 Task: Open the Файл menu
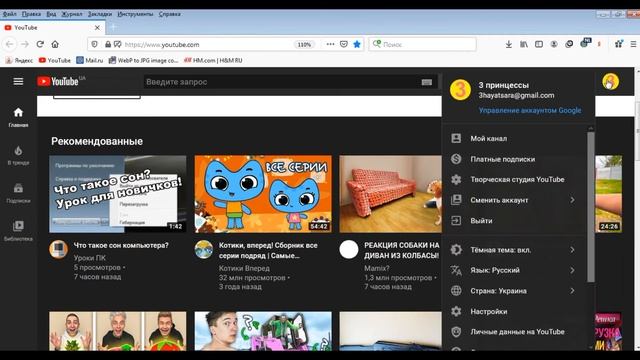(x=9, y=14)
